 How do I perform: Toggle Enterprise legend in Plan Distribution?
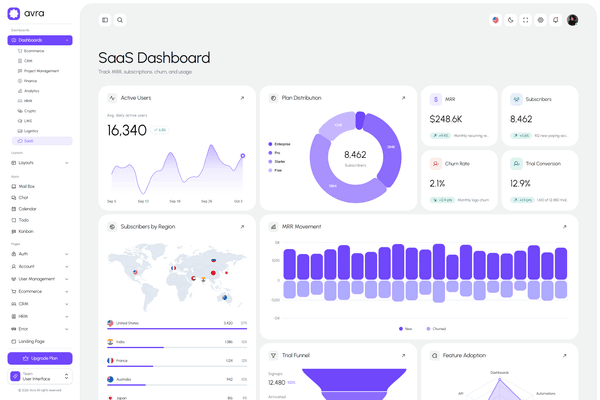click(280, 144)
